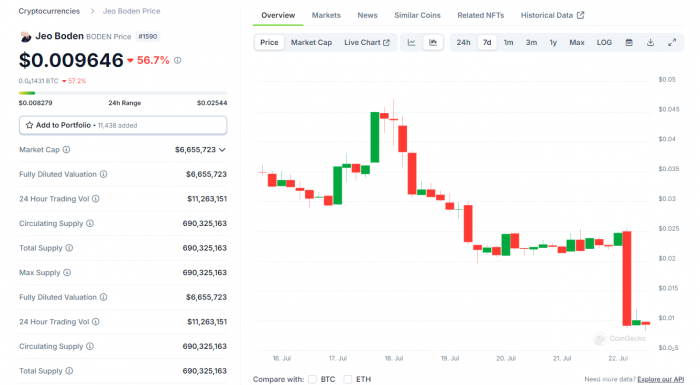Click the first 24 Hour Trading Vol info icon
The width and height of the screenshot is (700, 385).
pyautogui.click(x=96, y=199)
